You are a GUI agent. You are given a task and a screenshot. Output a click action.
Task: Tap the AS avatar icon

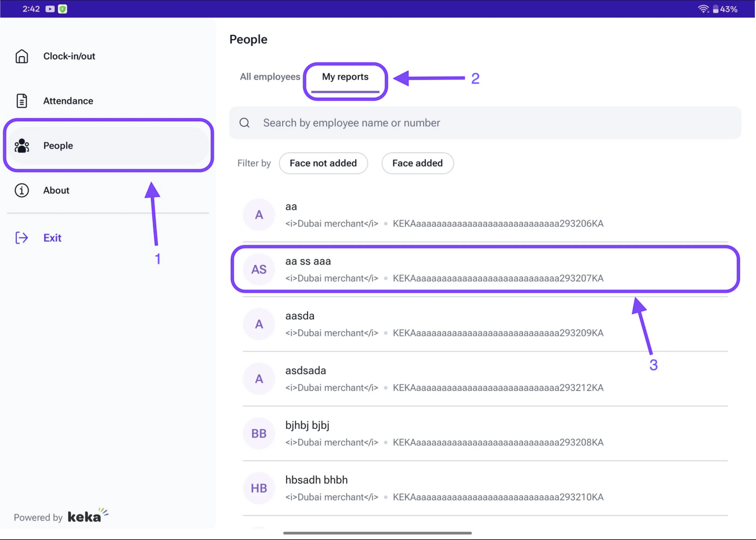[x=259, y=269]
